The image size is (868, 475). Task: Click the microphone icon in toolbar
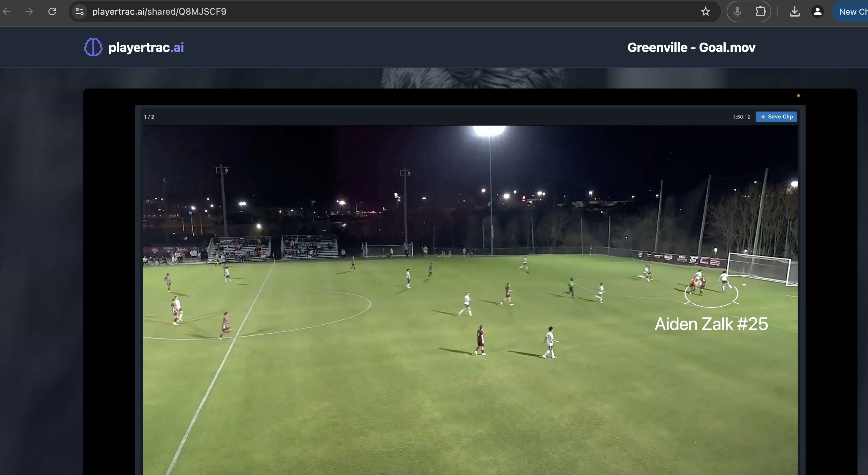coord(737,12)
